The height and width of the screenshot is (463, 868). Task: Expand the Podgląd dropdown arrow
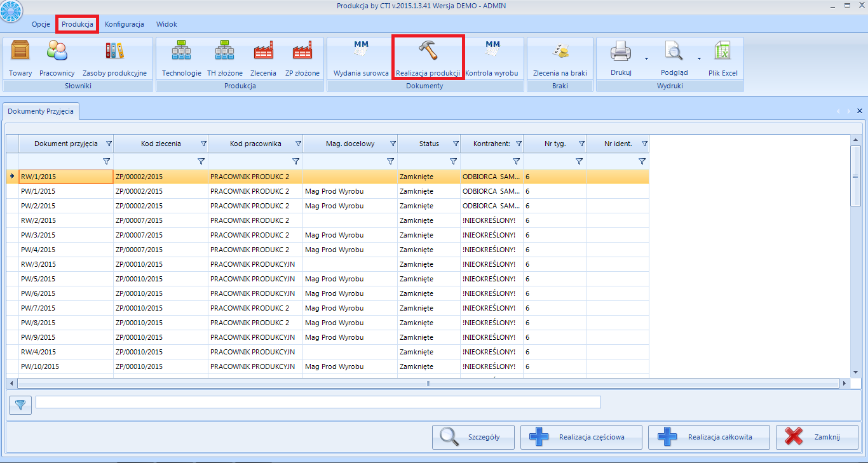click(x=699, y=58)
